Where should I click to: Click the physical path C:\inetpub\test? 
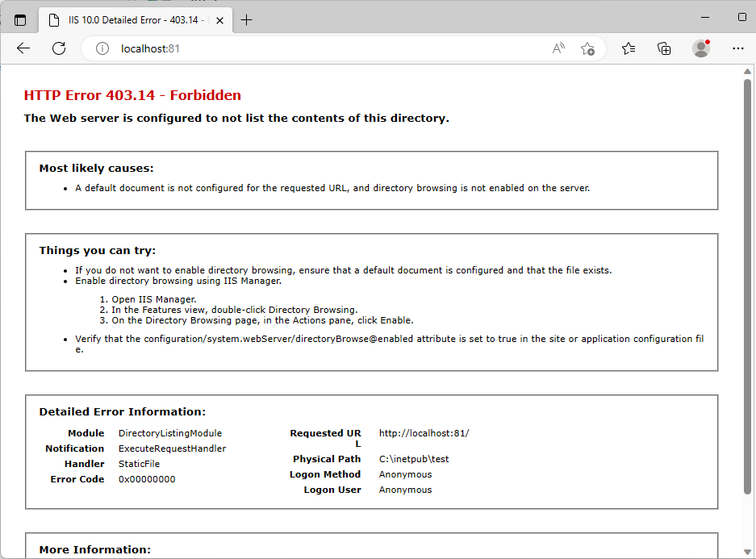[414, 459]
